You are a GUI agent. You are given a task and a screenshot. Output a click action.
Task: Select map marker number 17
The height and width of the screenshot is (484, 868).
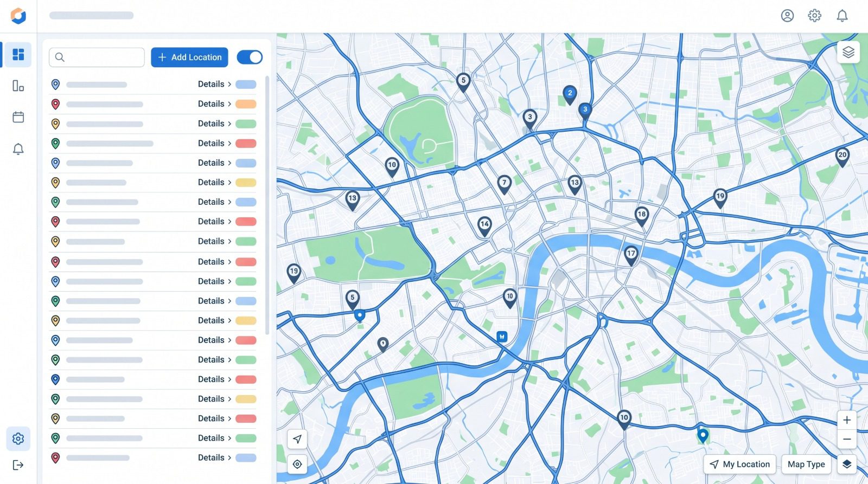631,255
